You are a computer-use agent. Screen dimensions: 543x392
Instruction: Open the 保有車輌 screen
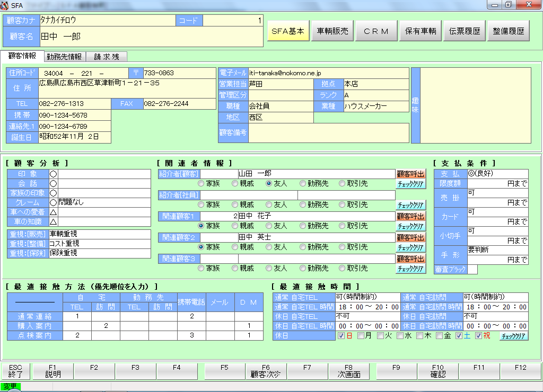point(421,31)
